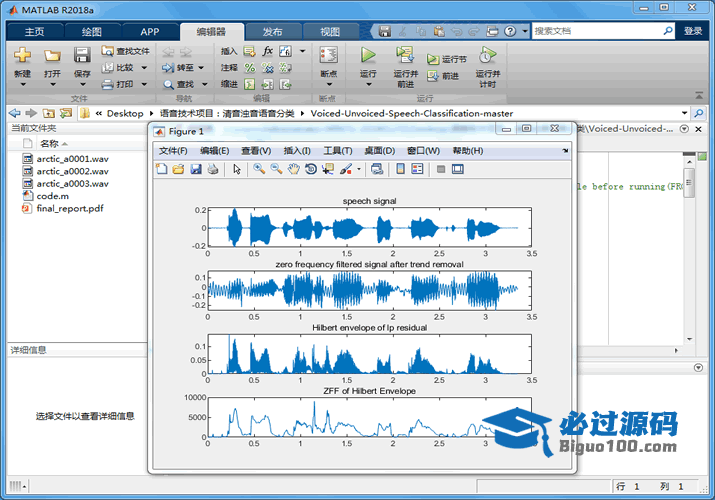Switch to the 绘图 tab
715x500 pixels.
point(92,32)
